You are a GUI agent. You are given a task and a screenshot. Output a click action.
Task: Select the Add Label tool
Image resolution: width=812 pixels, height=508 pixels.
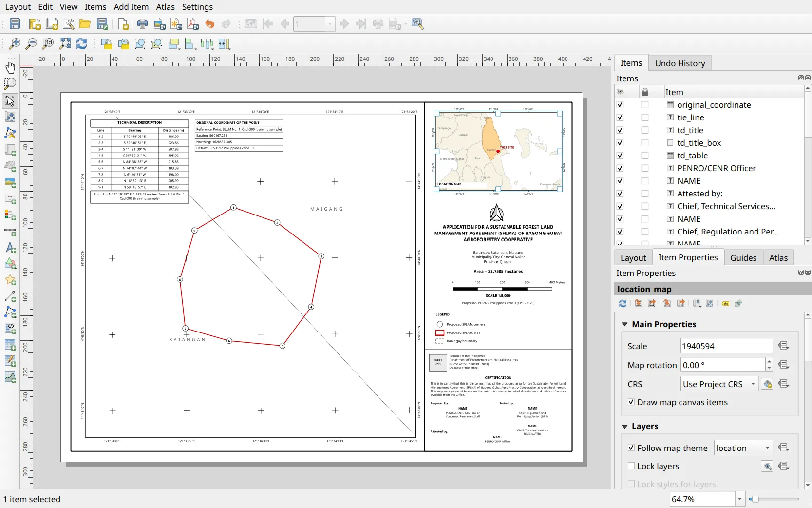[x=10, y=198]
